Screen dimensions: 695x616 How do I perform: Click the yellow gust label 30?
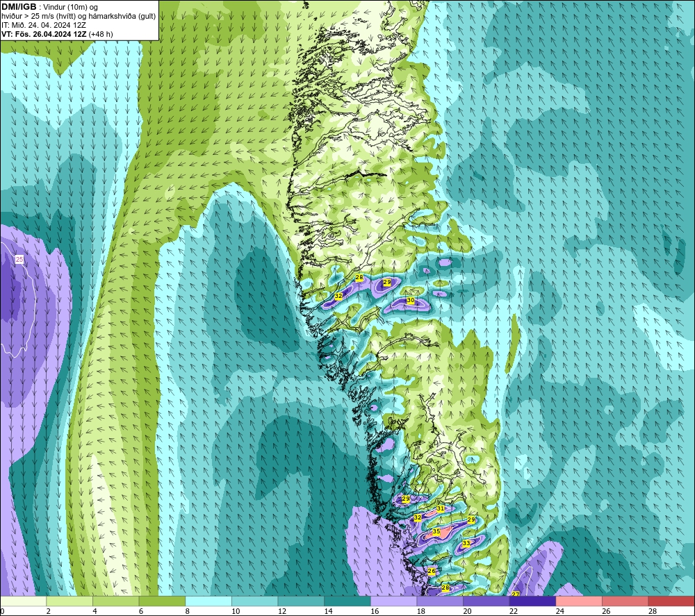click(411, 300)
